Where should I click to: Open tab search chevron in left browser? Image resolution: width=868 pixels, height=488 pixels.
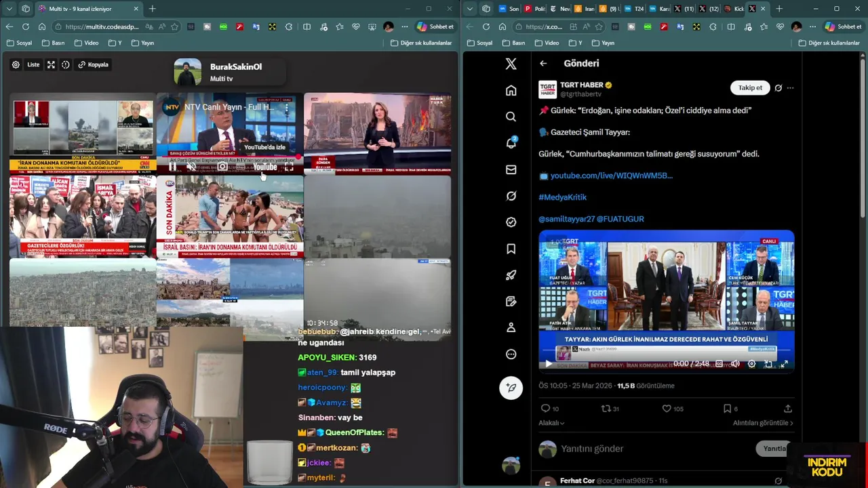tap(9, 9)
